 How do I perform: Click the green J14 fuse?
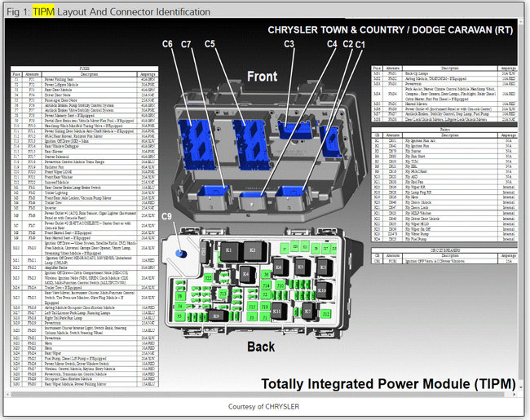(x=266, y=285)
